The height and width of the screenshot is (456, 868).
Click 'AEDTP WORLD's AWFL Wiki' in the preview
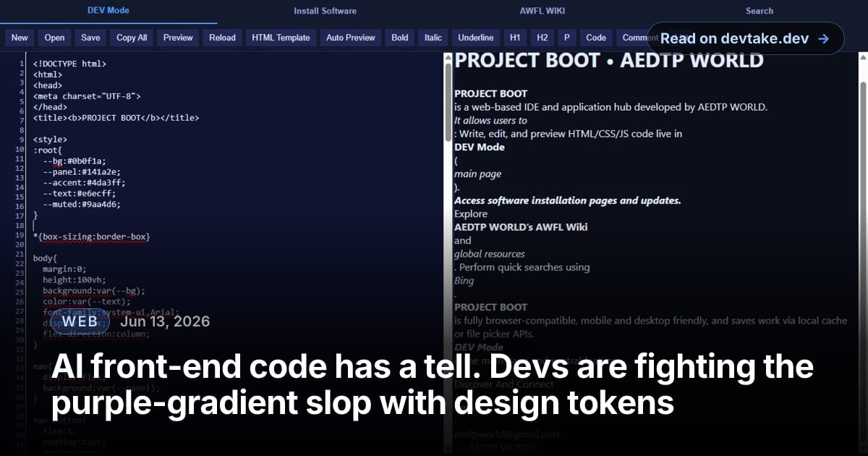[x=521, y=227]
